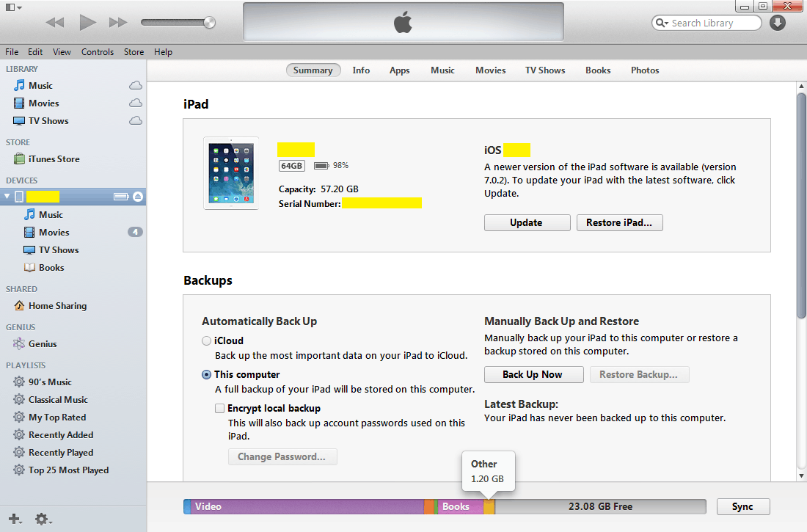Image resolution: width=807 pixels, height=532 pixels.
Task: Adjust the volume slider knob
Action: click(209, 22)
